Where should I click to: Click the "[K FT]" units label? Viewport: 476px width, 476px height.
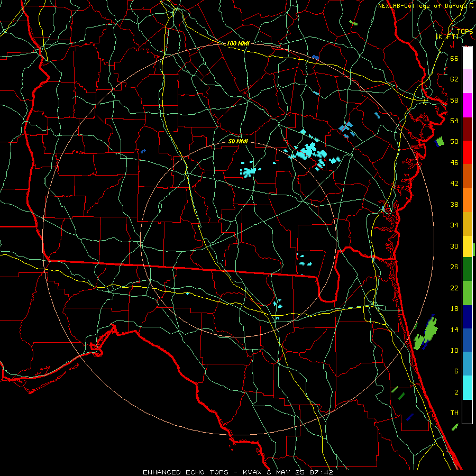(x=447, y=37)
